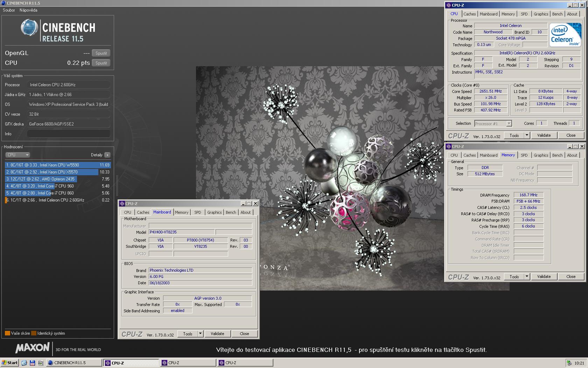The height and width of the screenshot is (368, 588).
Task: Select ranking row AMD Opteron 2435
Action: pyautogui.click(x=58, y=179)
